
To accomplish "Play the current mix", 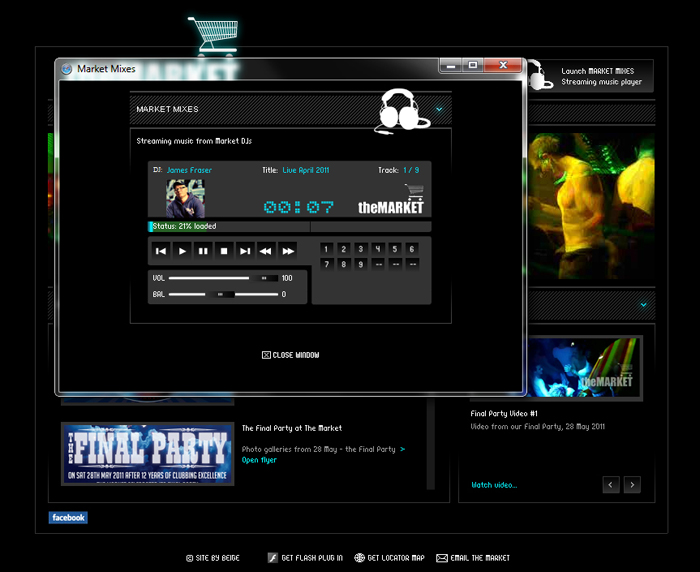I will [x=182, y=251].
